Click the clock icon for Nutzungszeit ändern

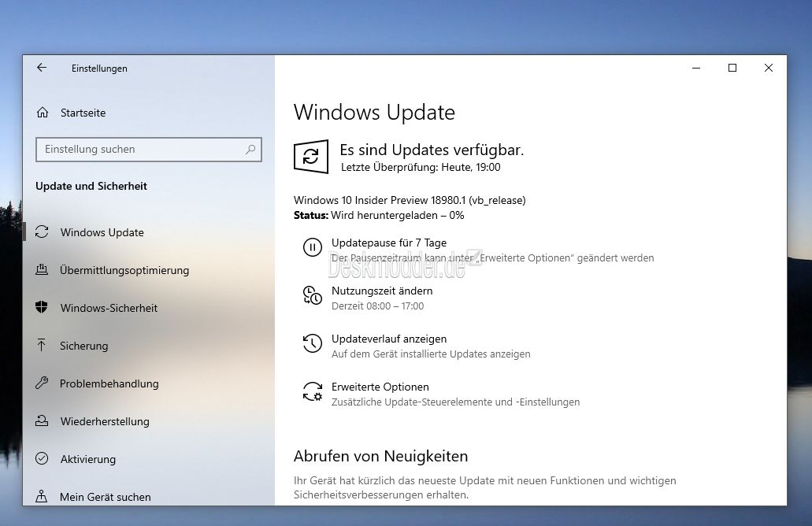tap(312, 295)
